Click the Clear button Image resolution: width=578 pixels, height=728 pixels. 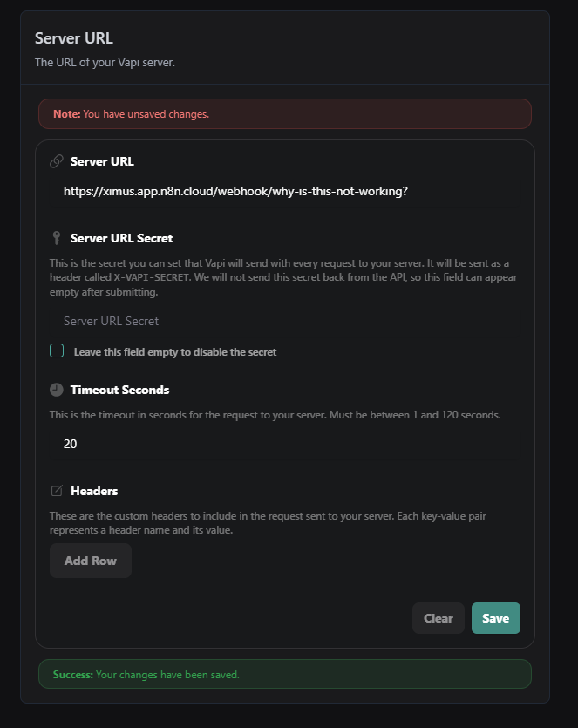tap(438, 617)
